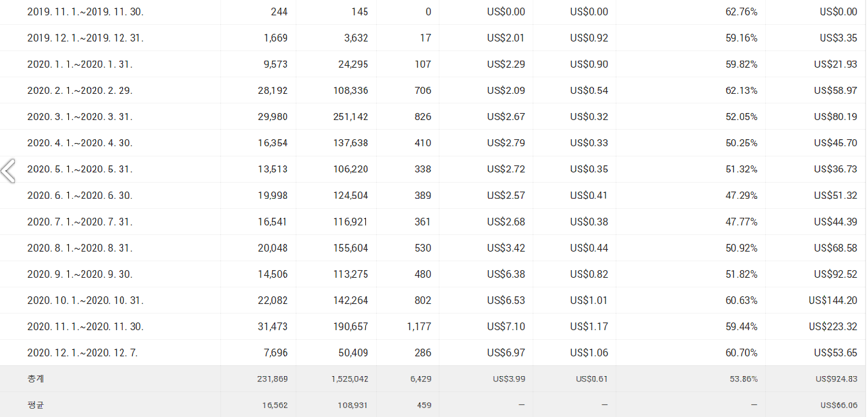Click the 1,525,042 total value
Viewport: 868px width, 417px height.
coord(349,379)
